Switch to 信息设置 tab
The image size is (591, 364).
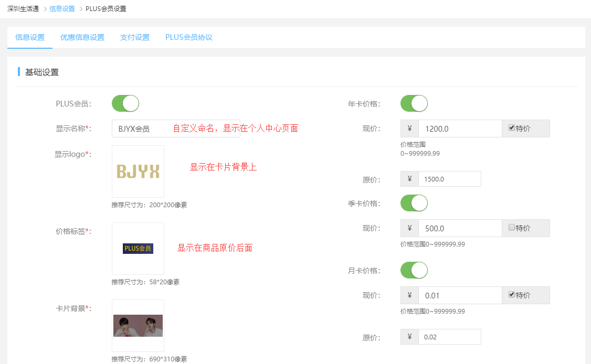pyautogui.click(x=30, y=37)
